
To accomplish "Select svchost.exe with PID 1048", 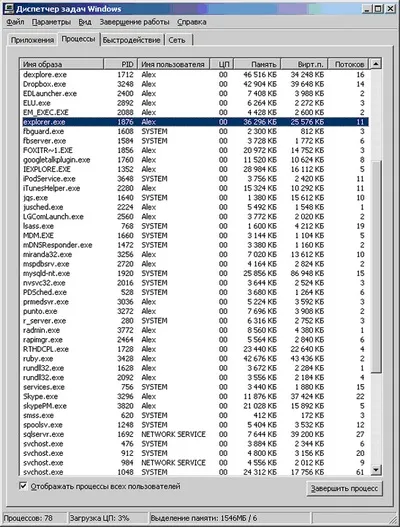I will coord(194,472).
